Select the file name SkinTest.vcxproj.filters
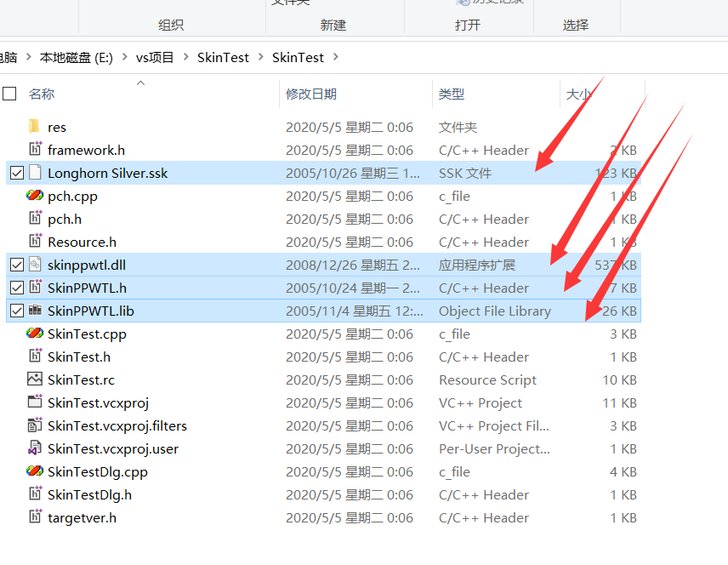 pyautogui.click(x=117, y=426)
